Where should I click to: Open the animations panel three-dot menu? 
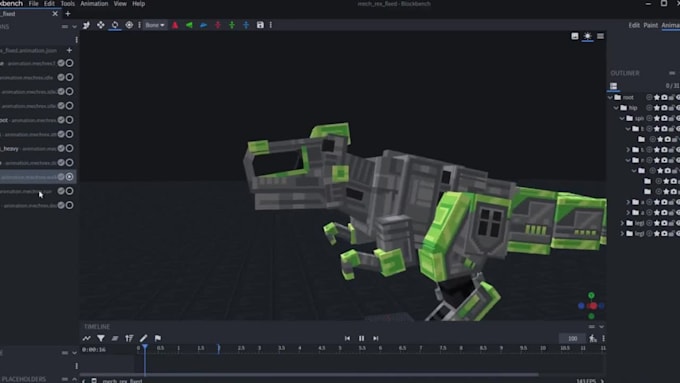(77, 40)
